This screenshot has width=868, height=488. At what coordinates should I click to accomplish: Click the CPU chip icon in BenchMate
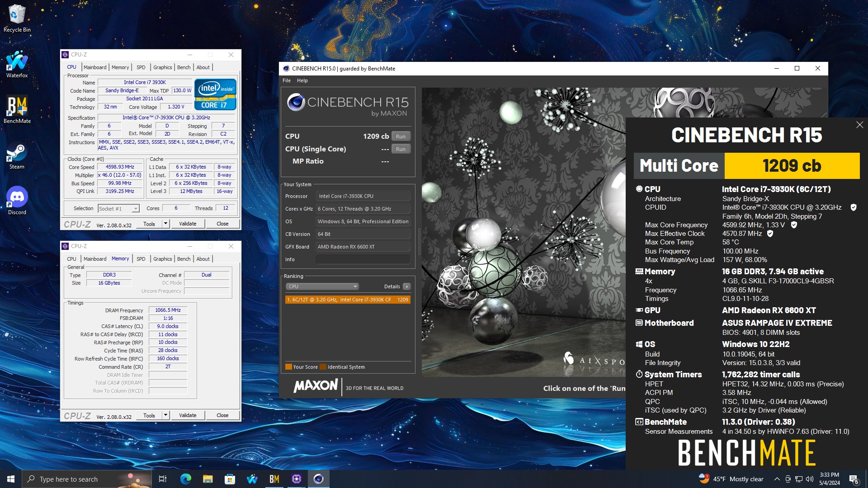click(639, 189)
